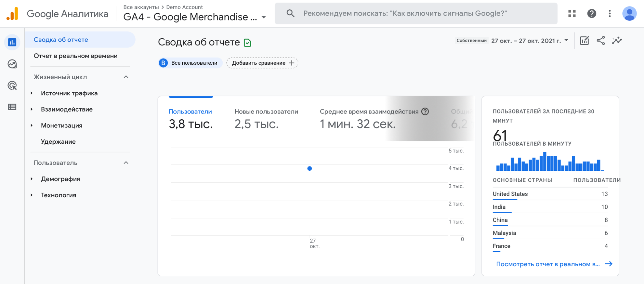Open the Reports icon in left rail
This screenshot has height=284, width=644.
(x=12, y=42)
